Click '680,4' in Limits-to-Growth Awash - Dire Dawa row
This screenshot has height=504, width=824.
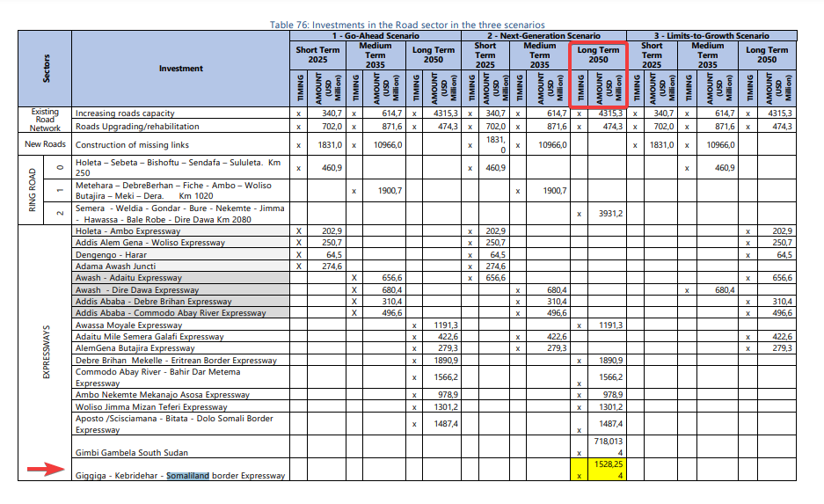725,289
